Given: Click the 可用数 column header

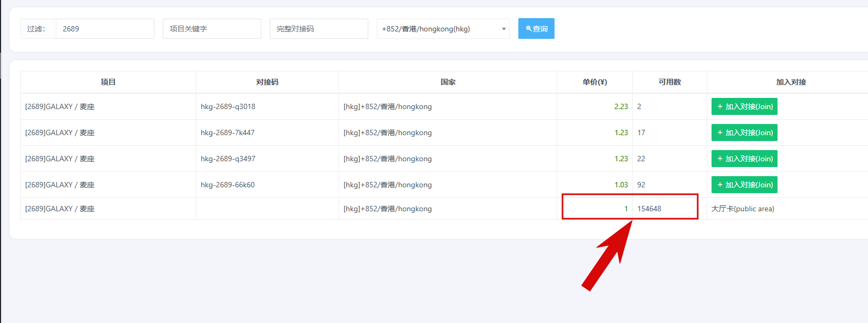Looking at the screenshot, I should [x=669, y=82].
